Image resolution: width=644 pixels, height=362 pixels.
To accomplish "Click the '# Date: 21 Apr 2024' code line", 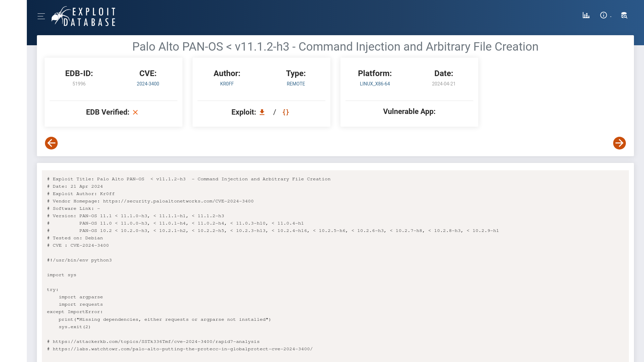I will coord(75,186).
